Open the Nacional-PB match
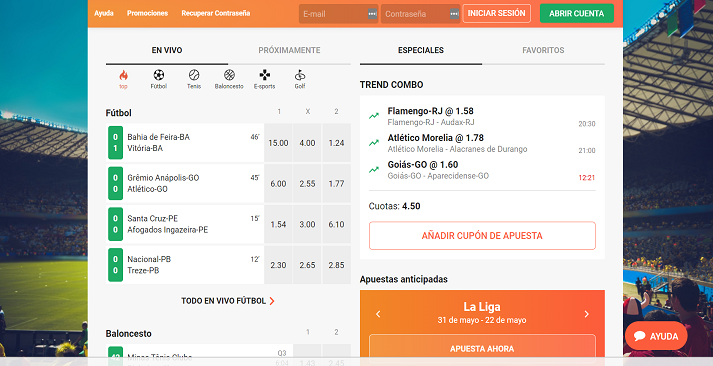This screenshot has width=713, height=366. point(185,265)
